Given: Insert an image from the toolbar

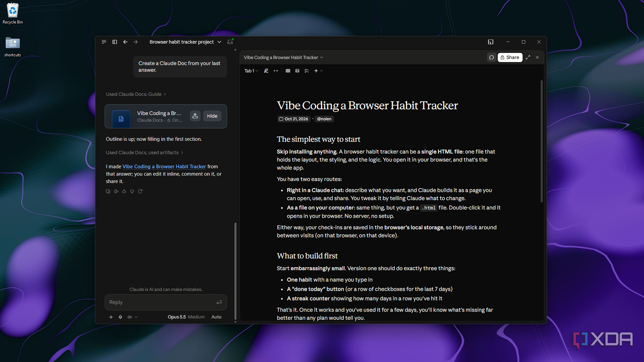Looking at the screenshot, I should [297, 71].
